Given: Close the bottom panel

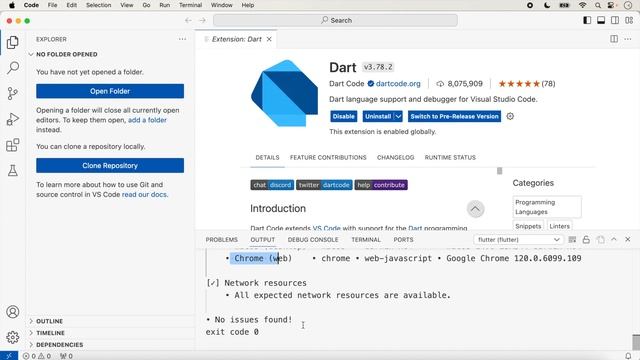Looking at the screenshot, I should click(x=628, y=240).
